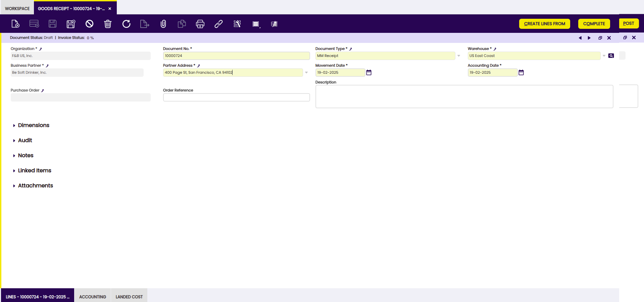
Task: Open the Accounting Date calendar picker
Action: tap(521, 72)
